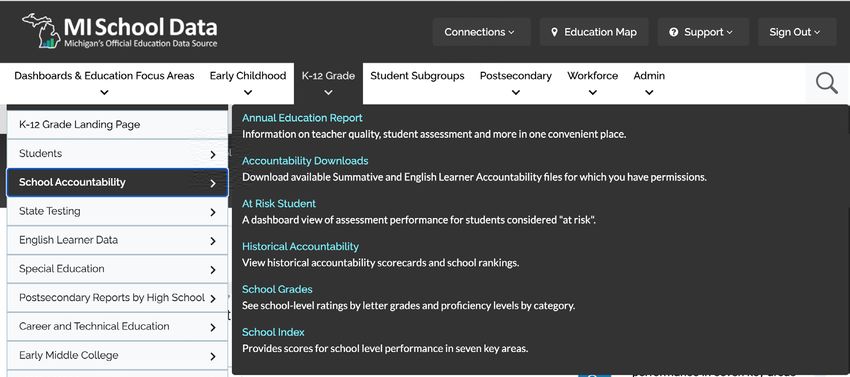Select Career and Technical Education item
Viewport: 850px width, 377px height.
[x=117, y=327]
